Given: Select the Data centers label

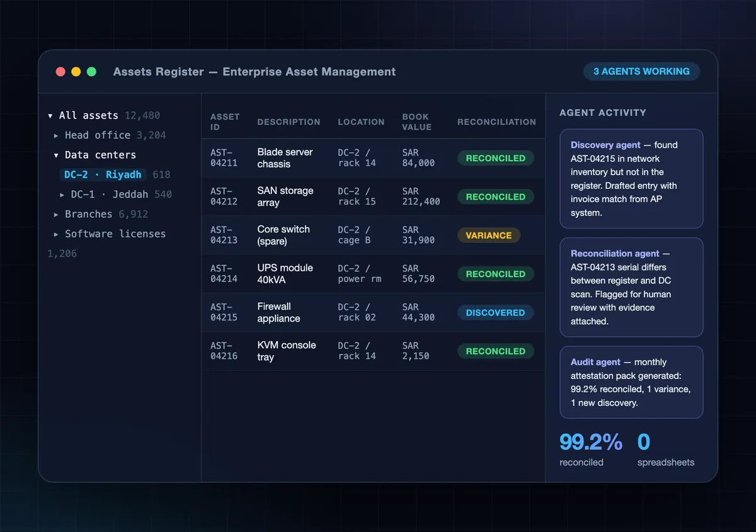Looking at the screenshot, I should click(x=100, y=155).
